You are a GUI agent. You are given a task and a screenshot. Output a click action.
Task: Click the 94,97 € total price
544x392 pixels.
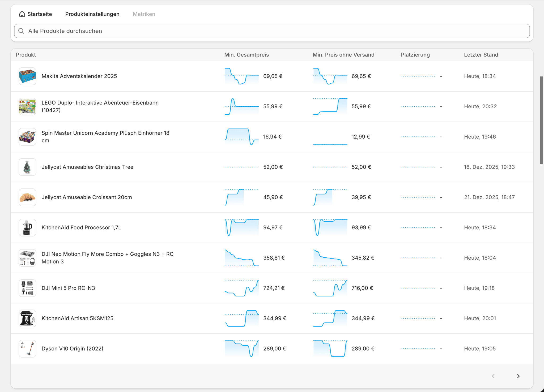click(273, 227)
